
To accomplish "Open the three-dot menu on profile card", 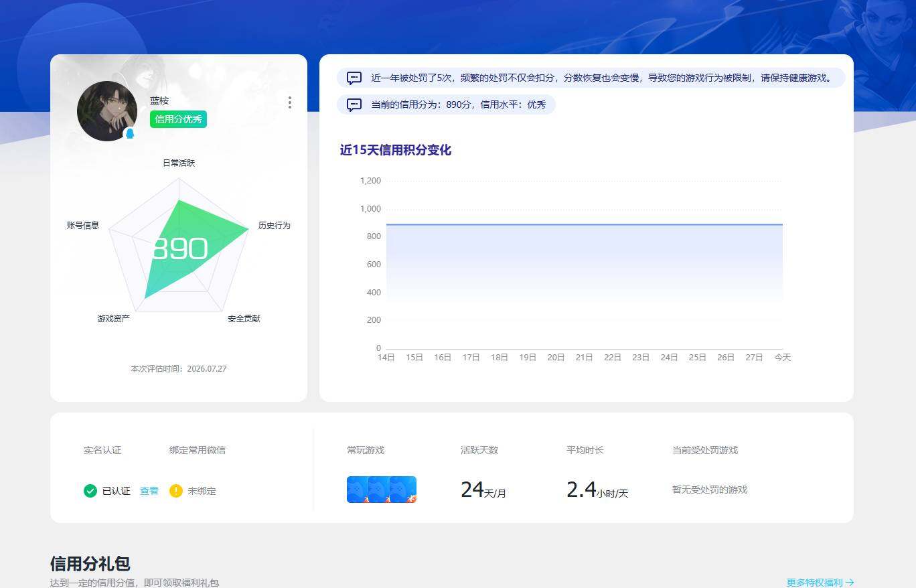I will tap(289, 102).
